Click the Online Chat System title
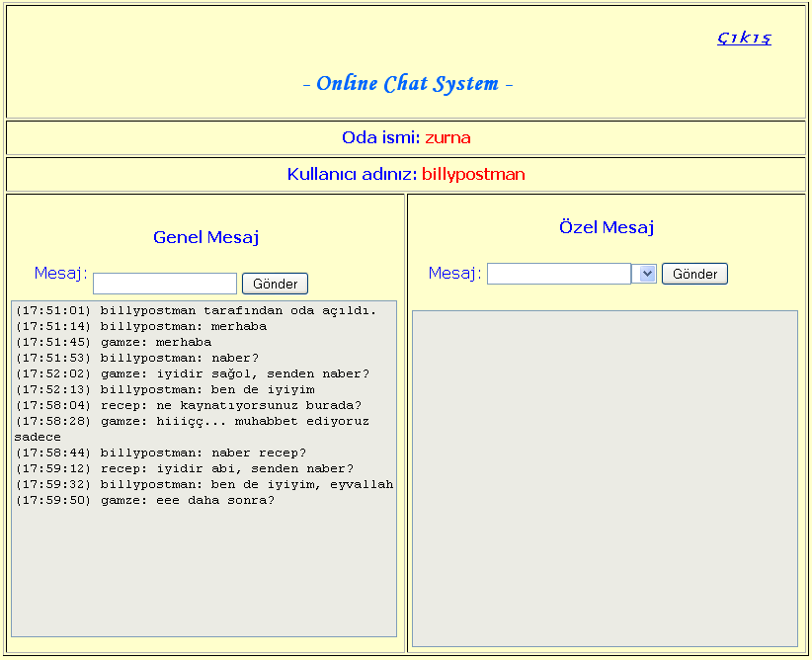 (407, 84)
